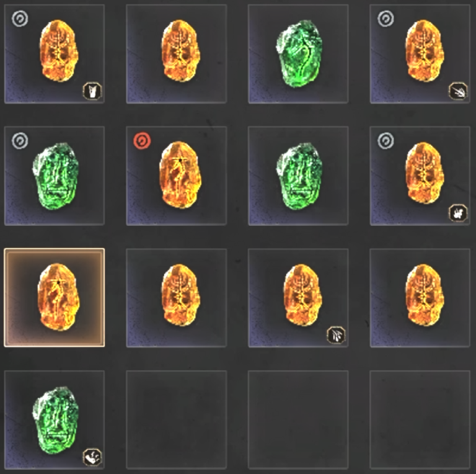The width and height of the screenshot is (476, 474).
Task: Select the smooth green relic with curved line
Action: pyautogui.click(x=299, y=54)
